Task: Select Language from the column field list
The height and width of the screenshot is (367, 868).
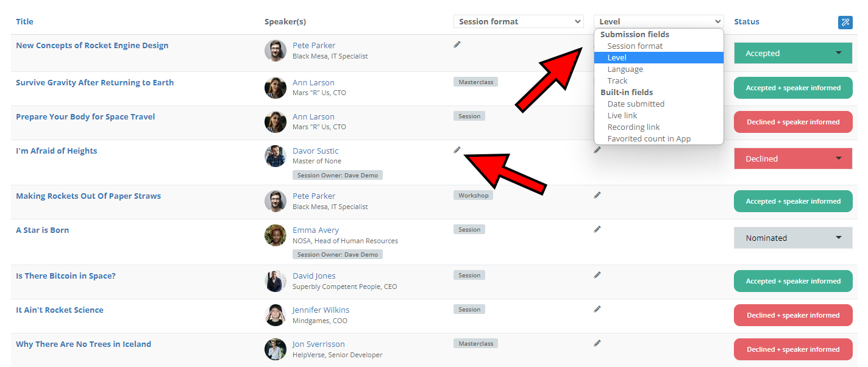Action: [x=625, y=69]
